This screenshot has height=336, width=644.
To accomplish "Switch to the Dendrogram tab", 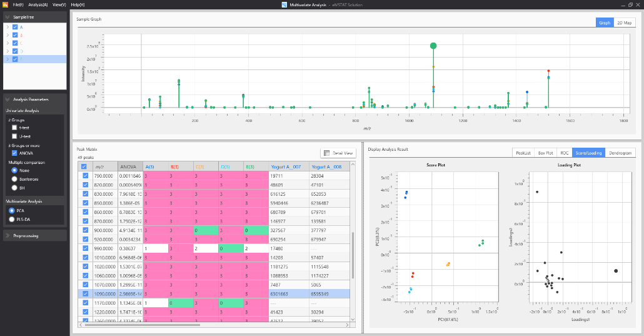I will click(620, 153).
